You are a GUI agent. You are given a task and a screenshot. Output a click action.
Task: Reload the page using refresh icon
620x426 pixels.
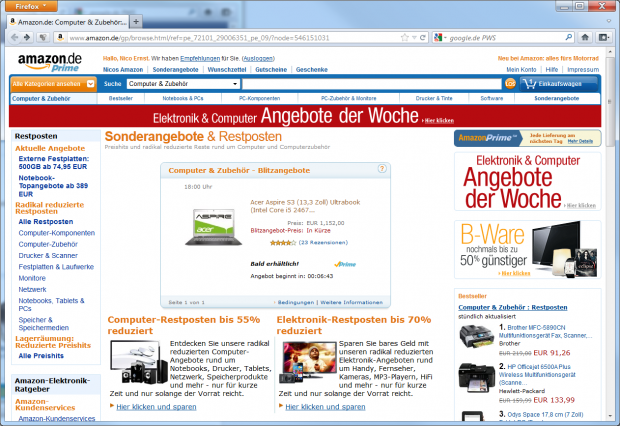point(423,38)
